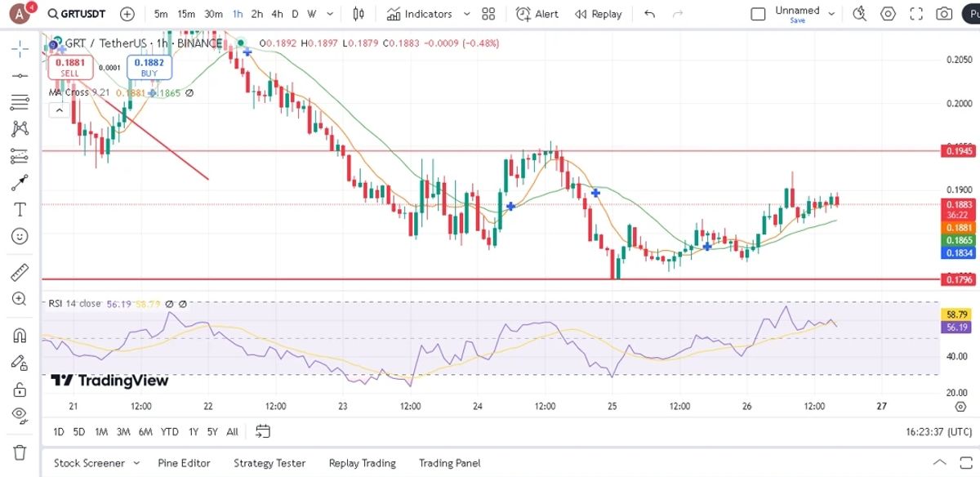Redo the last chart action
This screenshot has width=980, height=477.
click(x=677, y=14)
